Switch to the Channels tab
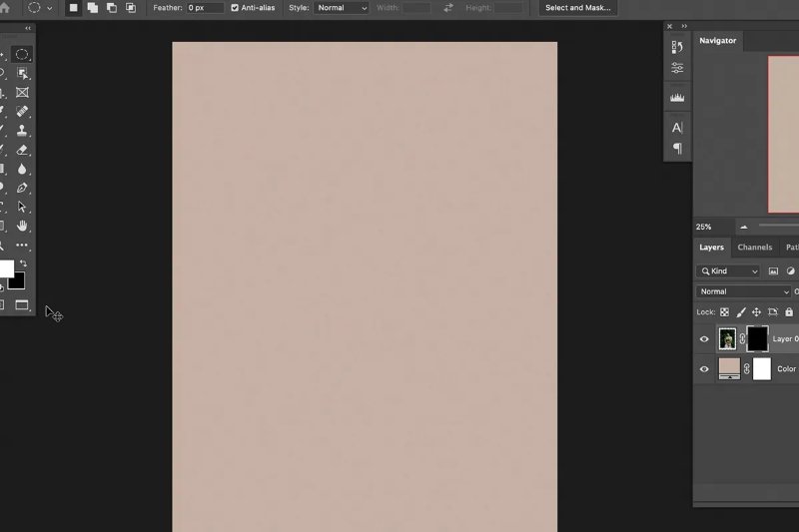799x532 pixels. [755, 248]
